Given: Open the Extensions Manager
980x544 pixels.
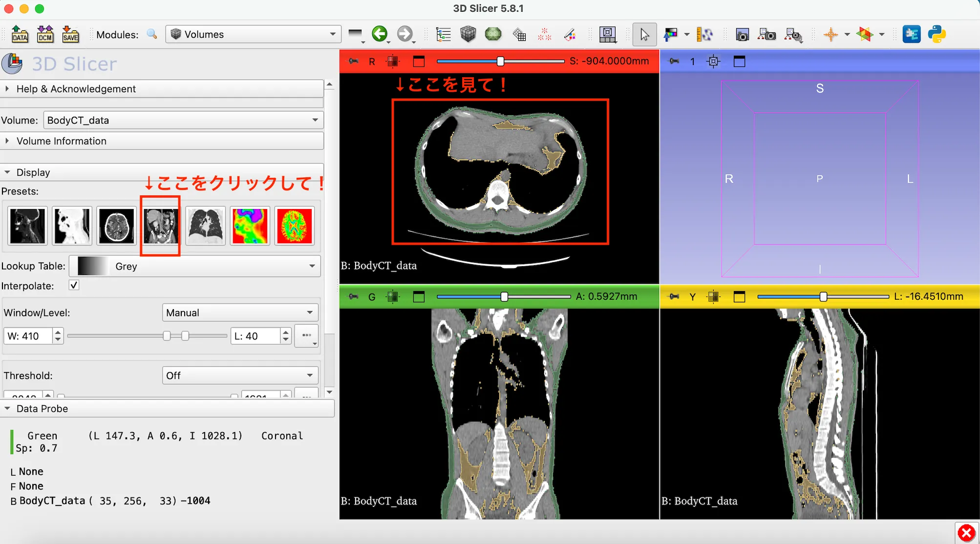Looking at the screenshot, I should coord(912,34).
